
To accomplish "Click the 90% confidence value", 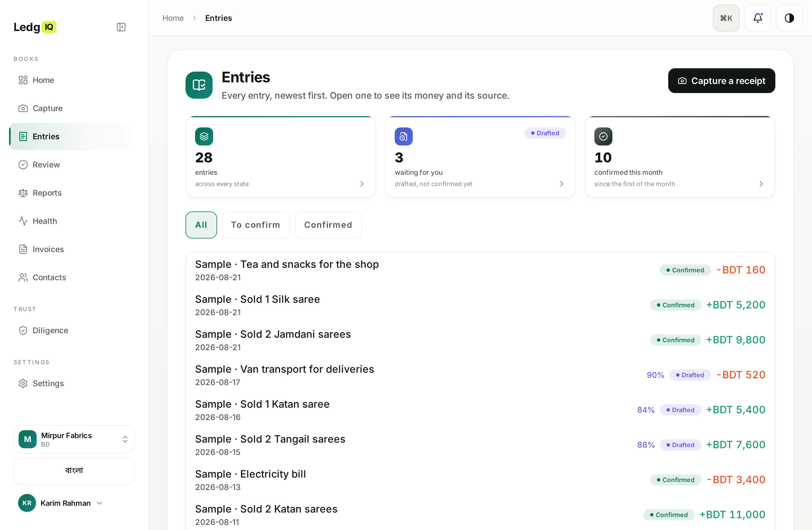I will 655,375.
